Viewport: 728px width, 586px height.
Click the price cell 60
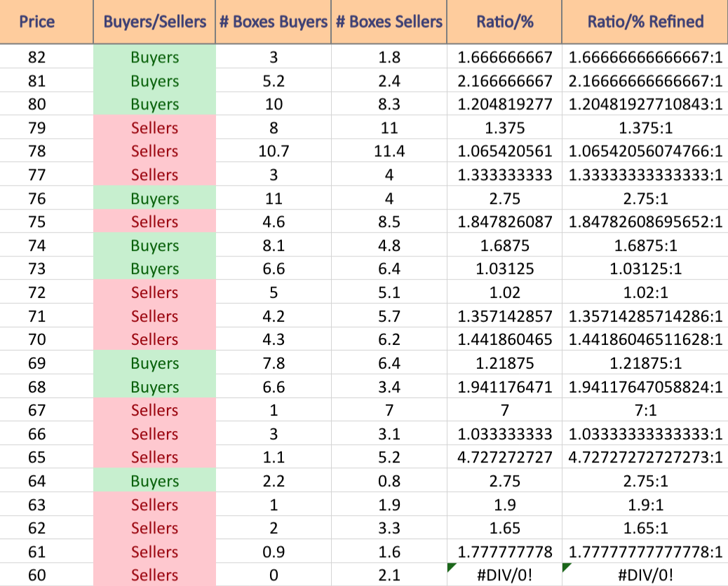(46, 575)
